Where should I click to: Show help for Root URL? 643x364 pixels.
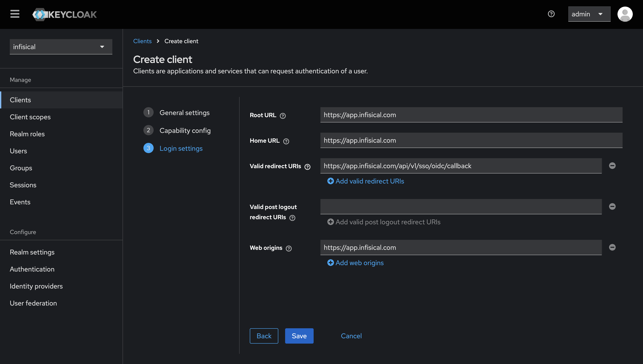click(283, 116)
